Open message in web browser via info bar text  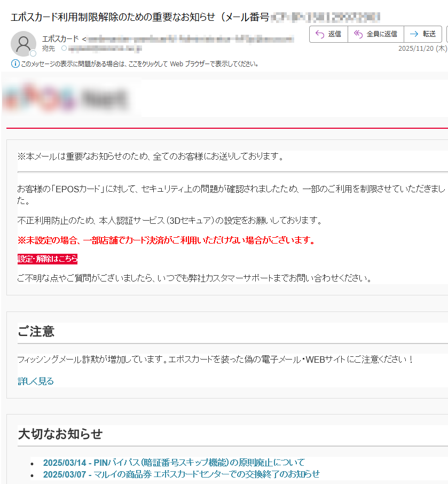click(x=140, y=64)
